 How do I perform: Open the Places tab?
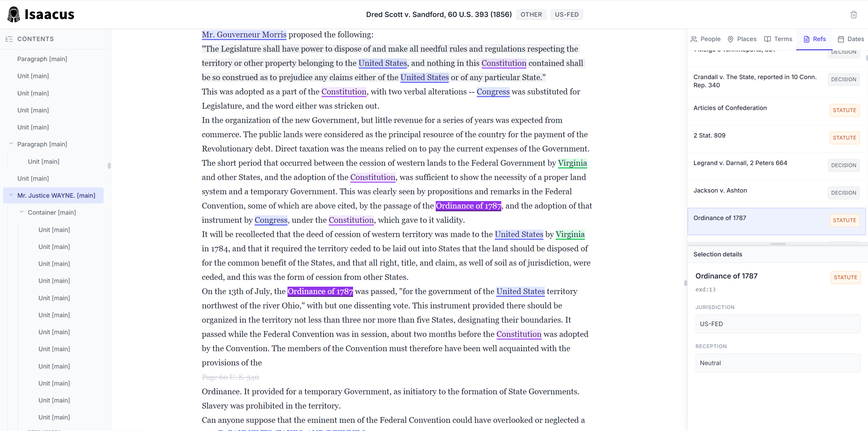coord(742,39)
